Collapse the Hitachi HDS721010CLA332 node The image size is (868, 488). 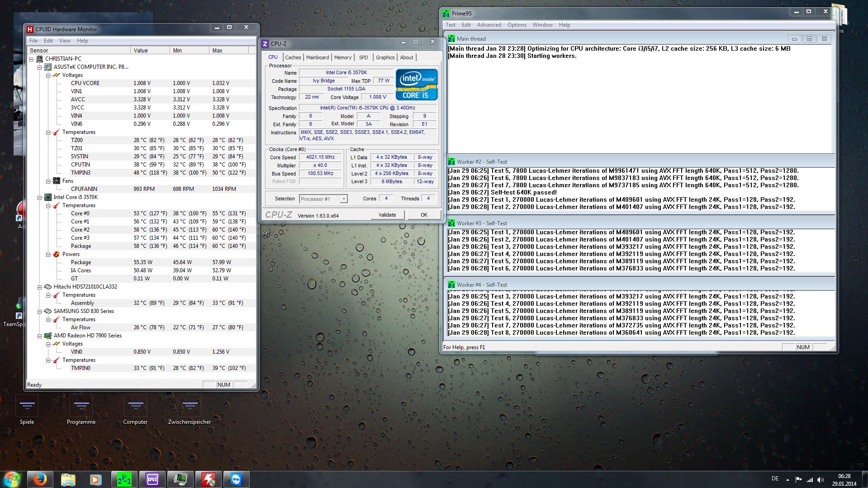[40, 287]
